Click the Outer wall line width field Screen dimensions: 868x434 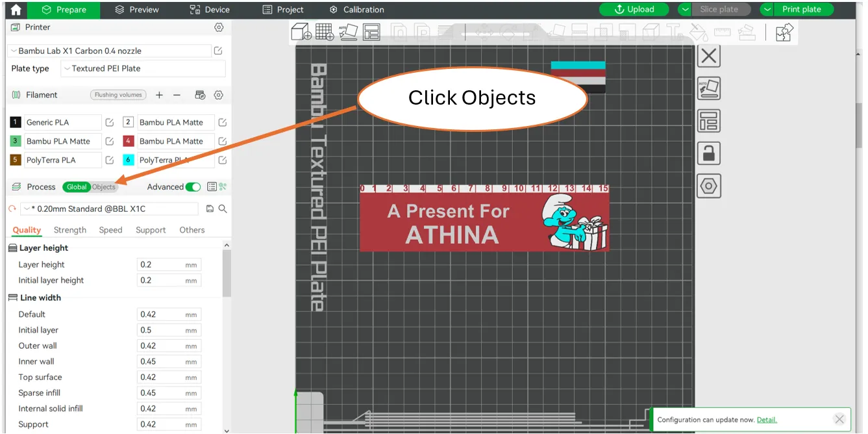coord(169,346)
